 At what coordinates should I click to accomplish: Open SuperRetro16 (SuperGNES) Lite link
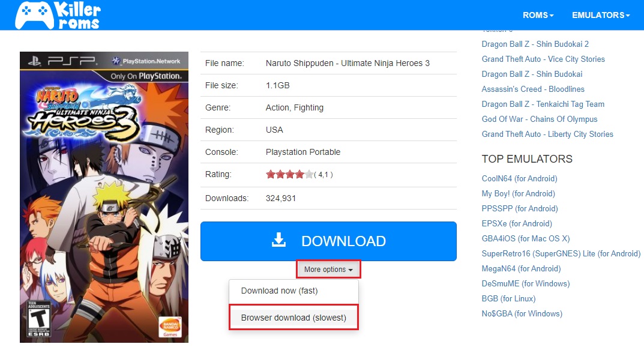click(x=561, y=253)
